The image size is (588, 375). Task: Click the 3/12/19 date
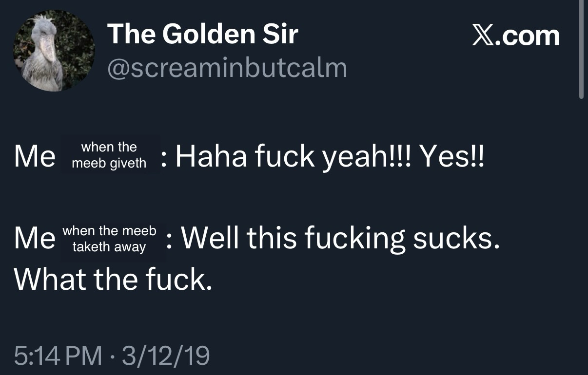pos(167,356)
